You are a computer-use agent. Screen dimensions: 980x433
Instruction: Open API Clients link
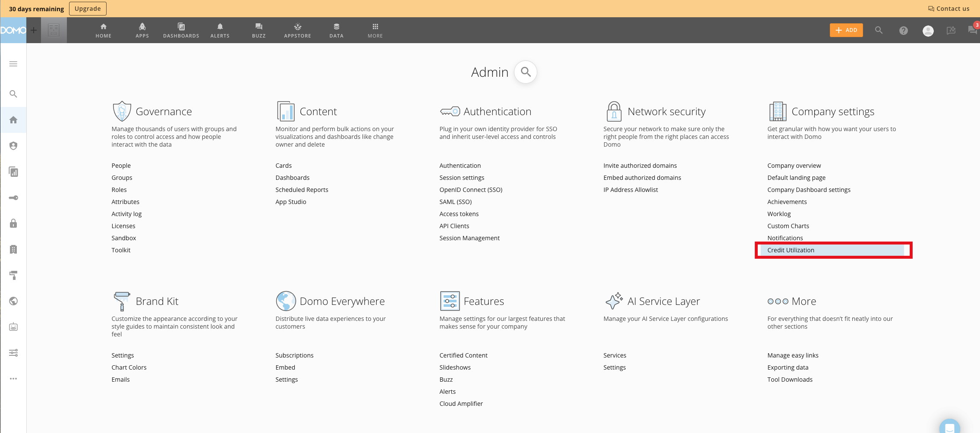pyautogui.click(x=454, y=226)
